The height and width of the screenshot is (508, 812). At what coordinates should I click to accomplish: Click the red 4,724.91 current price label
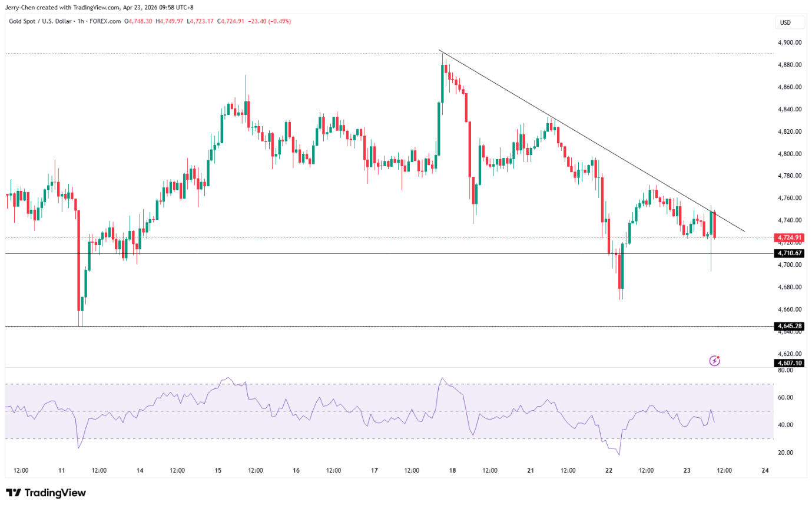pyautogui.click(x=790, y=238)
